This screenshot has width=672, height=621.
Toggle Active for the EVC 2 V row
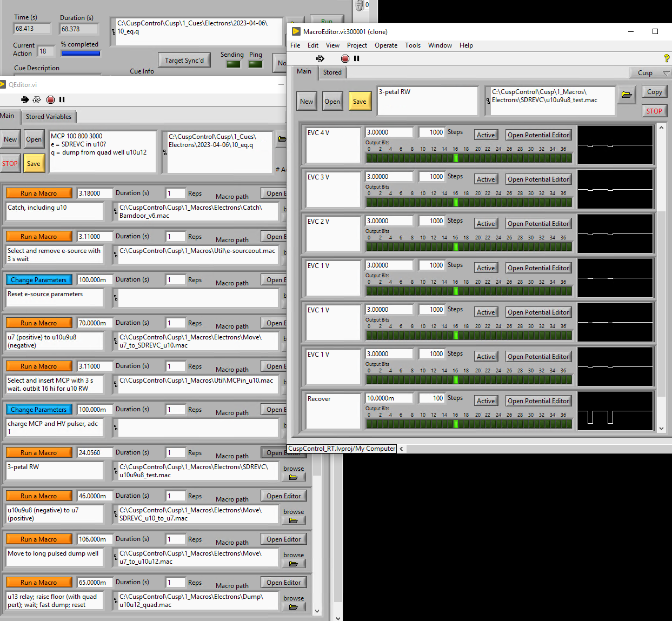point(485,224)
